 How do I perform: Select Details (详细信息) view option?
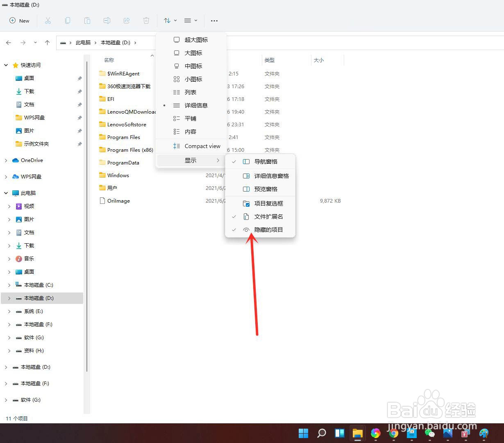coord(191,105)
